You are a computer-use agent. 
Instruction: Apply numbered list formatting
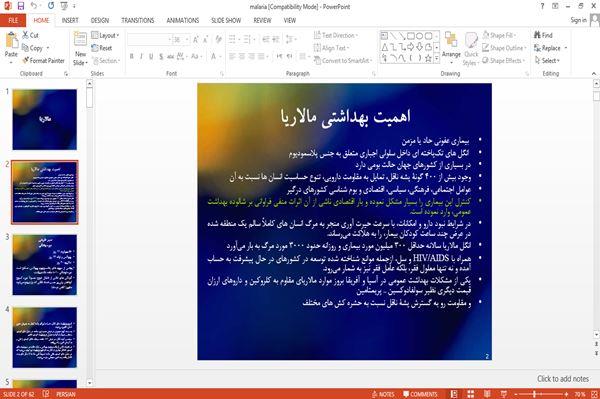coord(248,39)
